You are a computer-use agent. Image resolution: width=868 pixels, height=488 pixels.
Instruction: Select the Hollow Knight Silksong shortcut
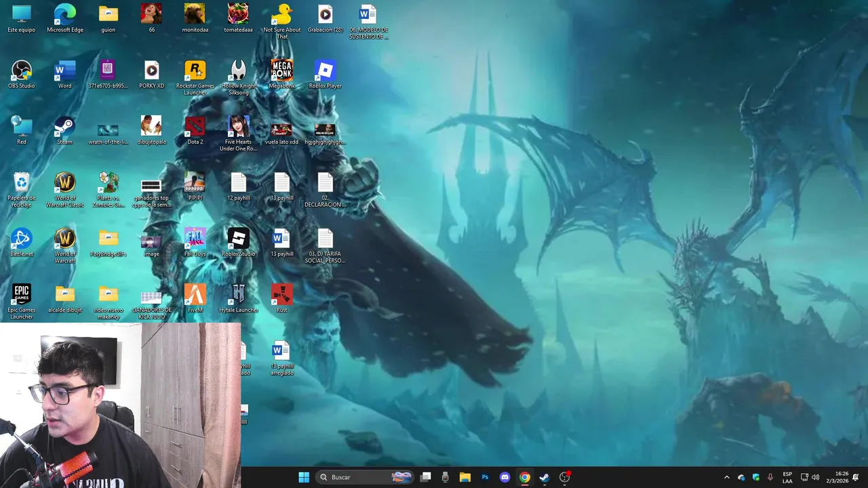238,78
